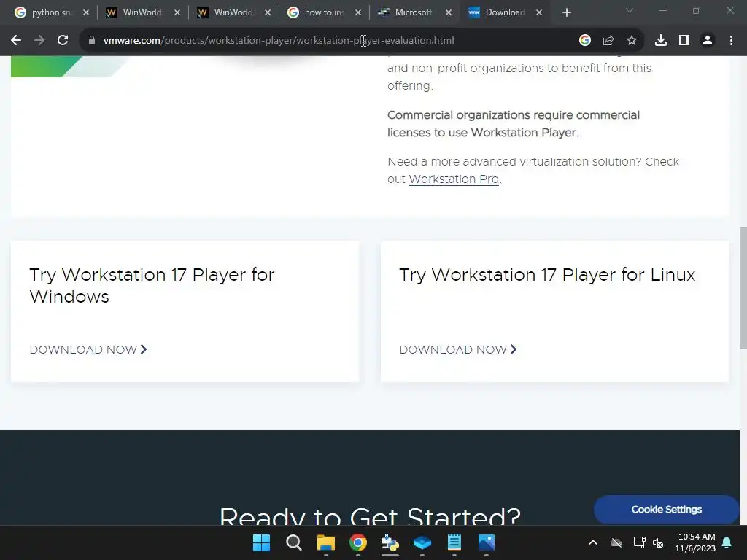Open the Python app in taskbar
747x560 pixels.
[390, 542]
